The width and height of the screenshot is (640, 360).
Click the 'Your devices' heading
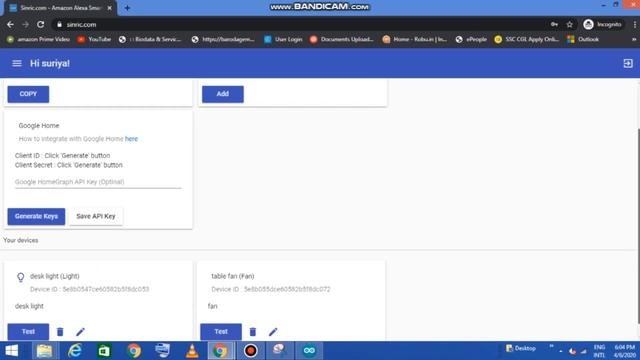[21, 240]
